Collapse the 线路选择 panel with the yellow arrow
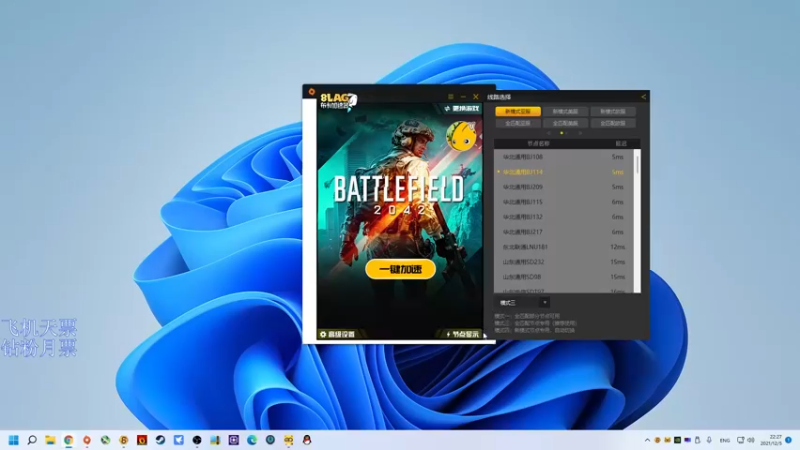Screen dimensions: 800x450 [643, 97]
